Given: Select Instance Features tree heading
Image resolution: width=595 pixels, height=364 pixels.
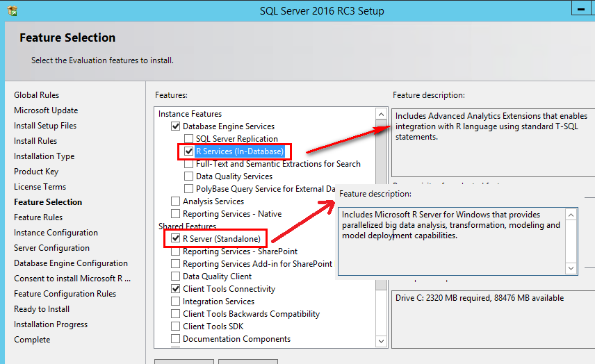Looking at the screenshot, I should tap(190, 114).
